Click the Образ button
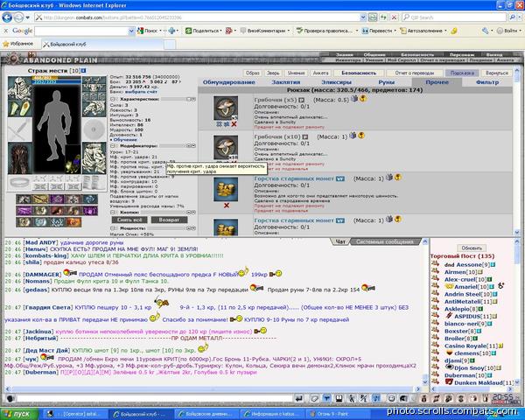The height and width of the screenshot is (420, 525). [x=253, y=73]
